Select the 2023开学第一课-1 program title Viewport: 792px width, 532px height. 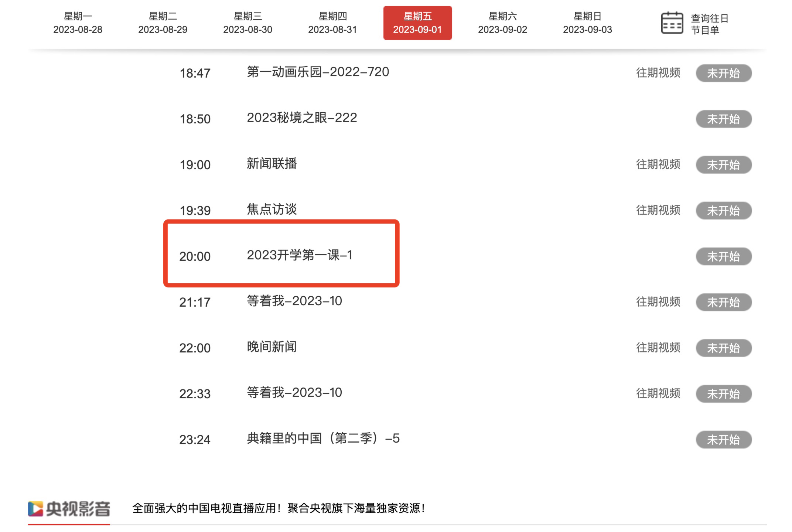(299, 255)
